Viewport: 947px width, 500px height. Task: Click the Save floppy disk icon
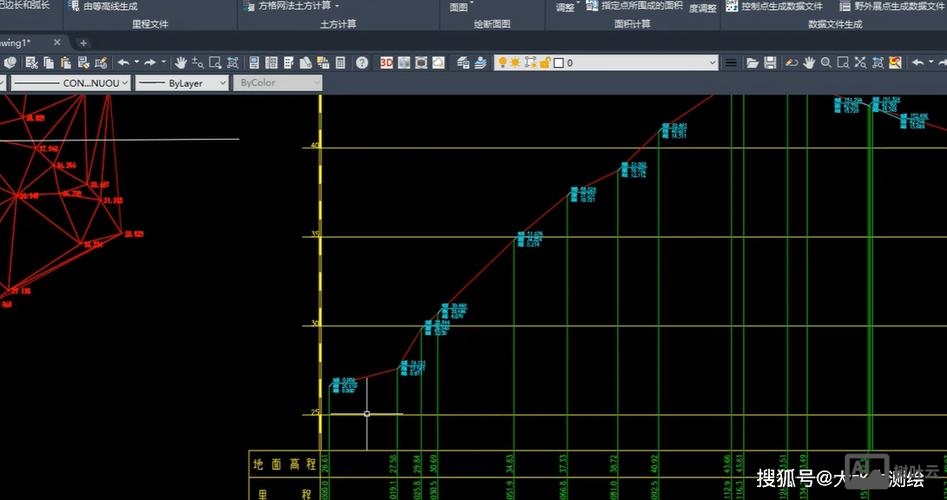click(769, 62)
